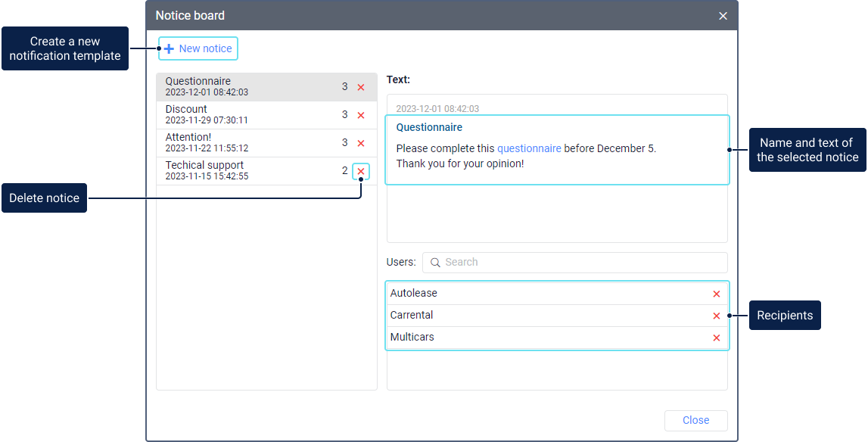Image resolution: width=868 pixels, height=442 pixels.
Task: Remove Multicars from recipients
Action: [x=716, y=338]
